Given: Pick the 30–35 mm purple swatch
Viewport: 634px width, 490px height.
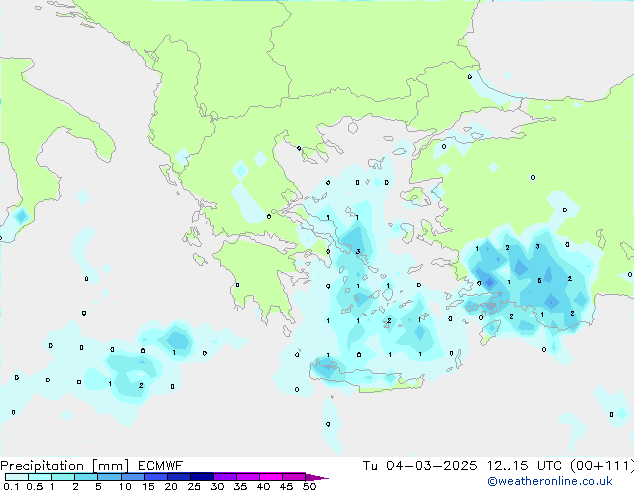Looking at the screenshot, I should click(x=225, y=477).
